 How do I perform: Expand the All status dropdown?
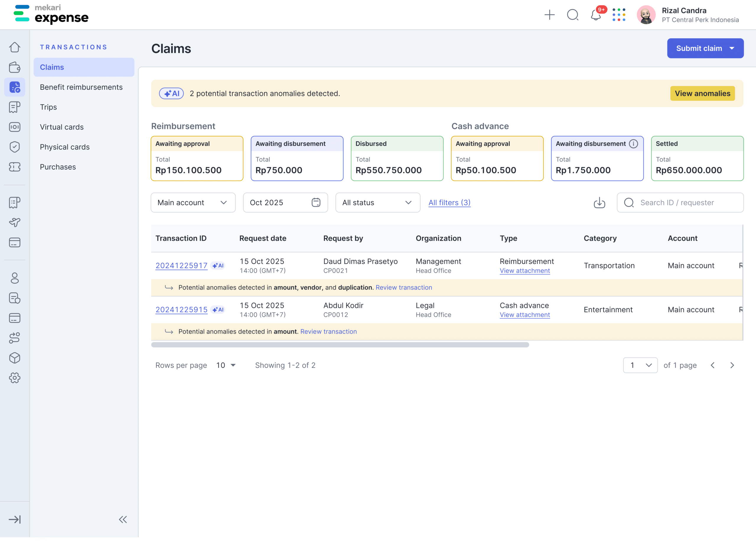click(377, 202)
